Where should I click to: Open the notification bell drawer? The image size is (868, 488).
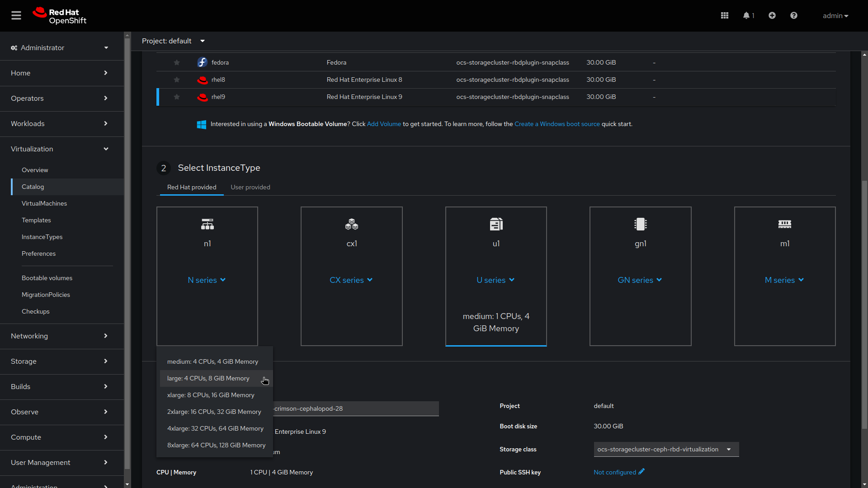click(x=748, y=15)
